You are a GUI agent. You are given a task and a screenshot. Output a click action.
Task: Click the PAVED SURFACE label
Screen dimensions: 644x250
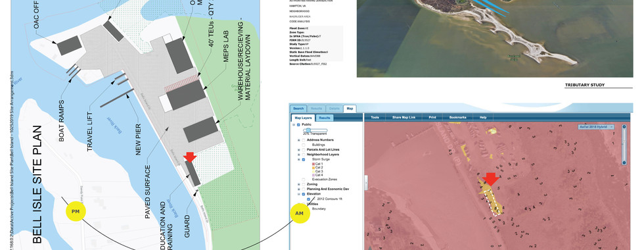[147, 191]
